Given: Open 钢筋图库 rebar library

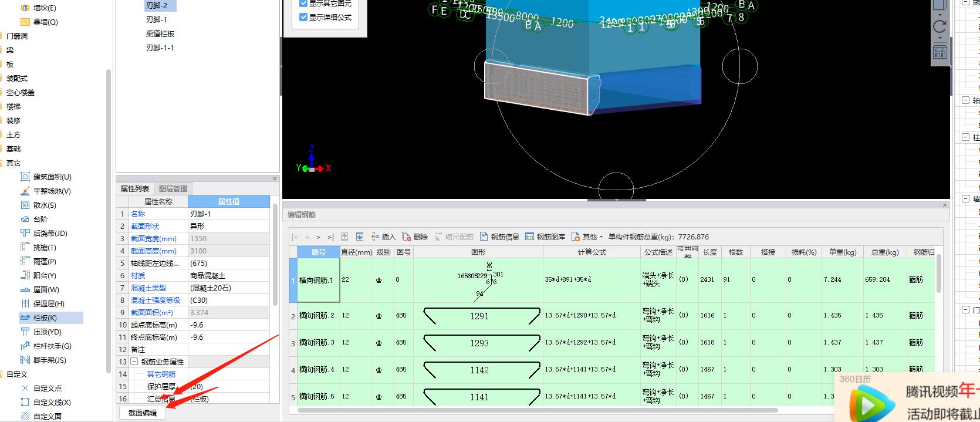Looking at the screenshot, I should 545,237.
